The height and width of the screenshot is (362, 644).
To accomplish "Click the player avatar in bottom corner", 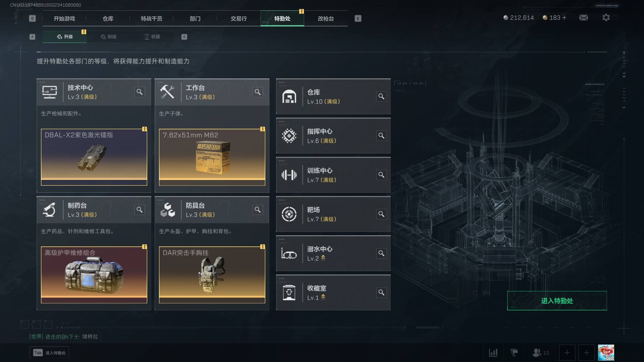I will [x=606, y=353].
